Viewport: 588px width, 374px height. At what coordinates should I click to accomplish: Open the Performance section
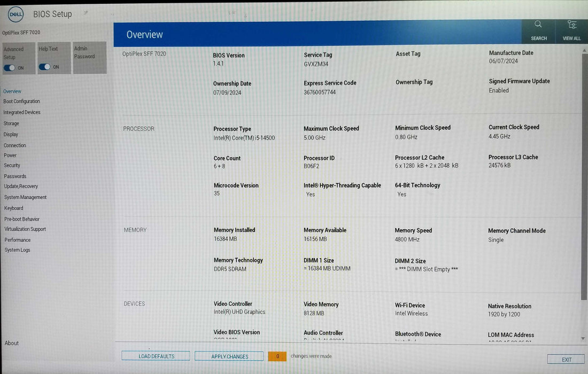(x=18, y=240)
